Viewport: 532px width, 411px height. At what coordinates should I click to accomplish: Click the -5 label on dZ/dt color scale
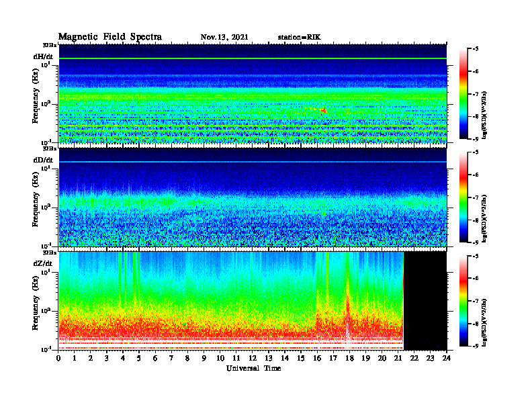click(476, 256)
